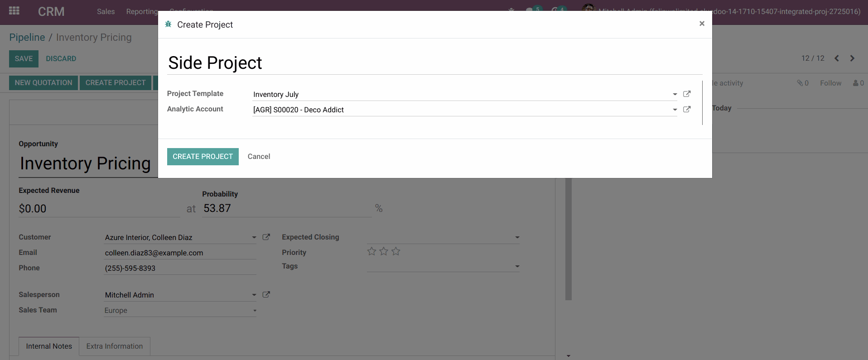Click the attachments paperclip counter
The width and height of the screenshot is (868, 360).
803,83
